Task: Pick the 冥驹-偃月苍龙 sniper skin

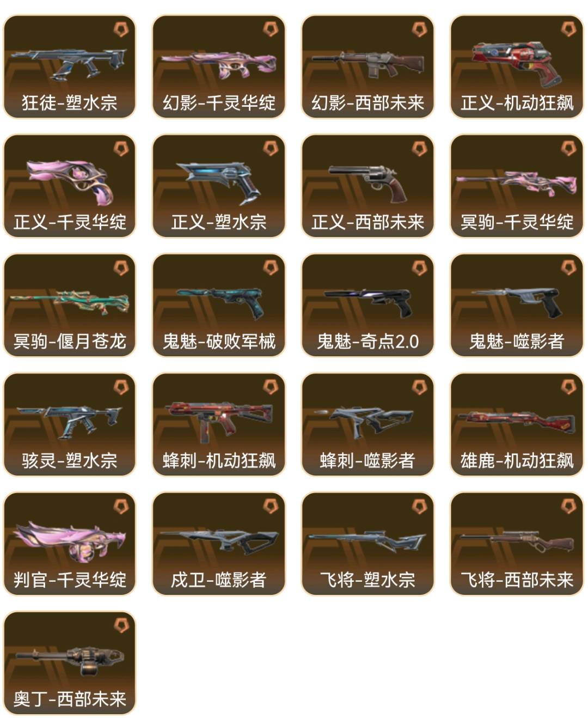Action: coord(70,305)
